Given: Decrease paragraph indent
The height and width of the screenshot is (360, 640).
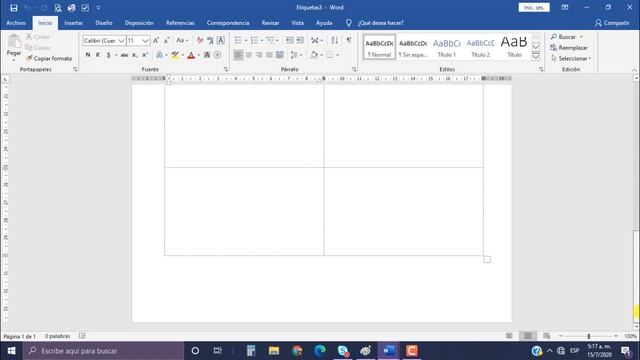Looking at the screenshot, I should pyautogui.click(x=289, y=40).
